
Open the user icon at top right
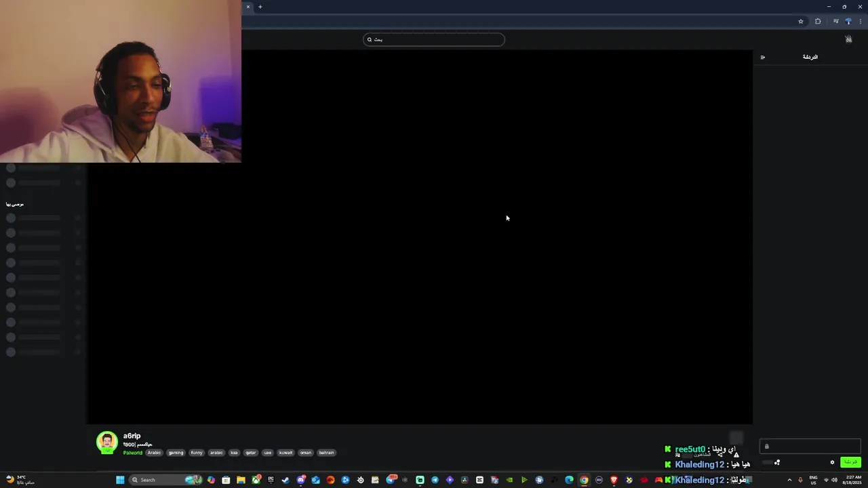point(848,39)
